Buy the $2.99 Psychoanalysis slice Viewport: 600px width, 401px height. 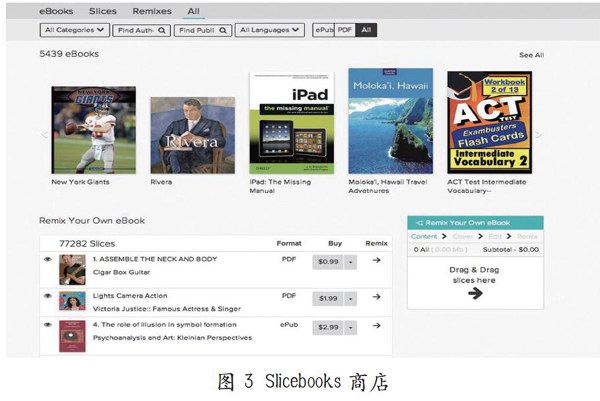(328, 328)
